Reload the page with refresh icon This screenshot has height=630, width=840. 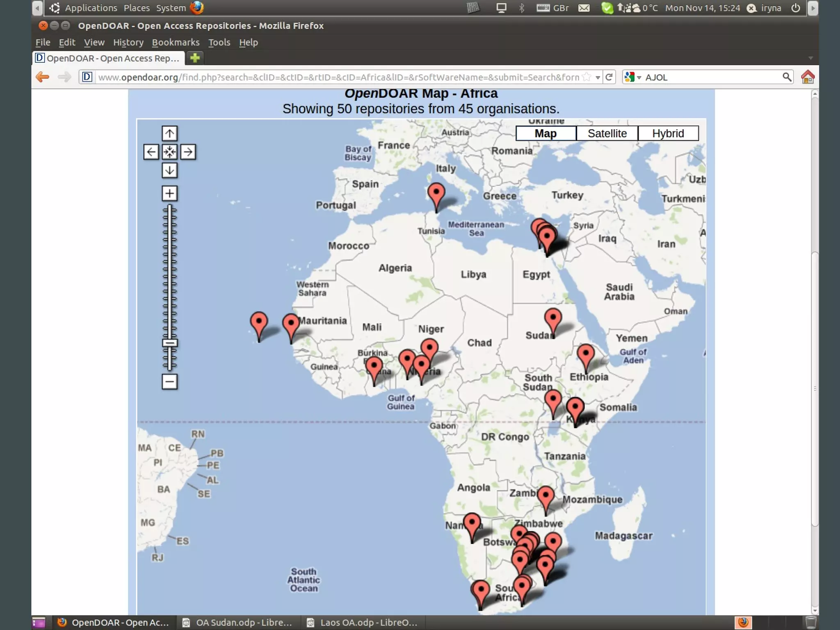[609, 77]
